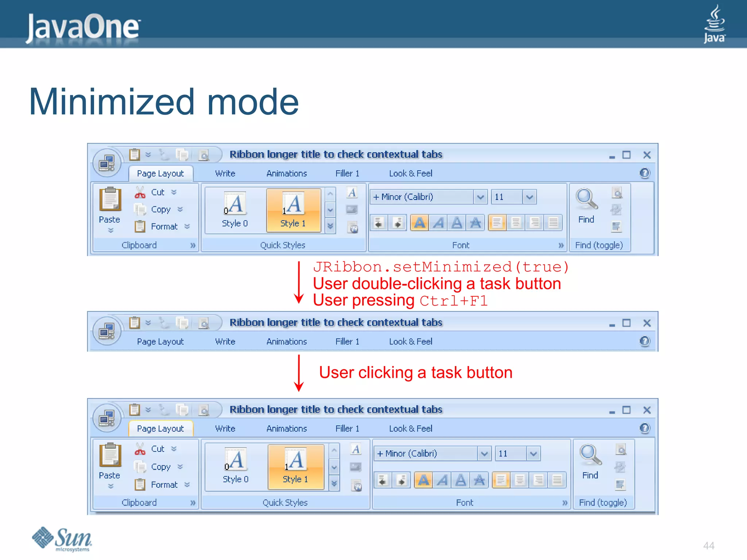Open Paste dropdown arrow in top ribbon
747x560 pixels.
pyautogui.click(x=111, y=230)
